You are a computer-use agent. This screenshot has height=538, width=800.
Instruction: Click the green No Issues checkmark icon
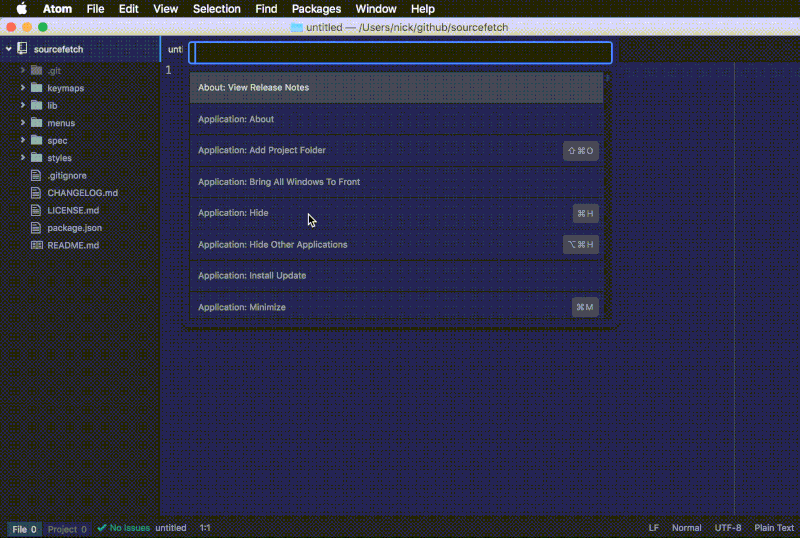coord(102,528)
